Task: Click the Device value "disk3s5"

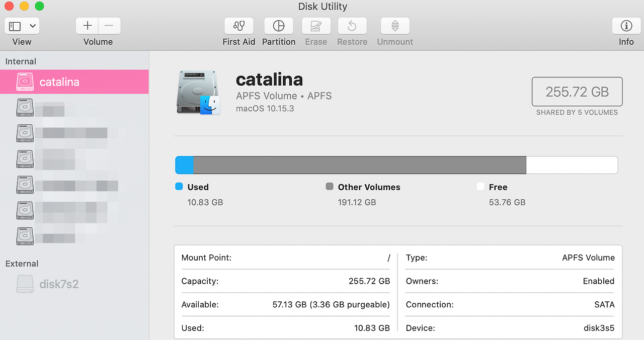Action: coord(599,328)
